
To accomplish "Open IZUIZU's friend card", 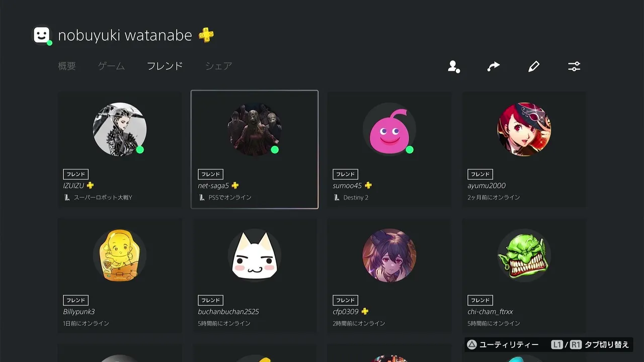I will tap(120, 149).
